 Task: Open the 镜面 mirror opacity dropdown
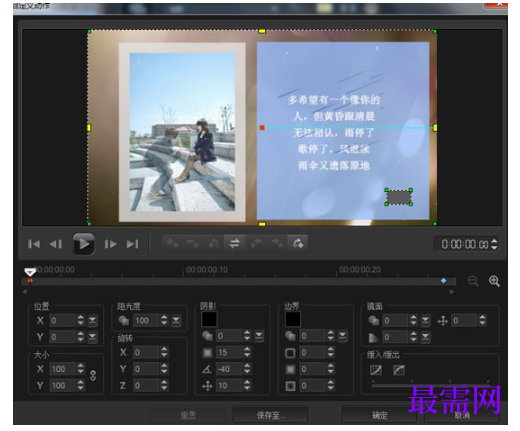pyautogui.click(x=425, y=321)
